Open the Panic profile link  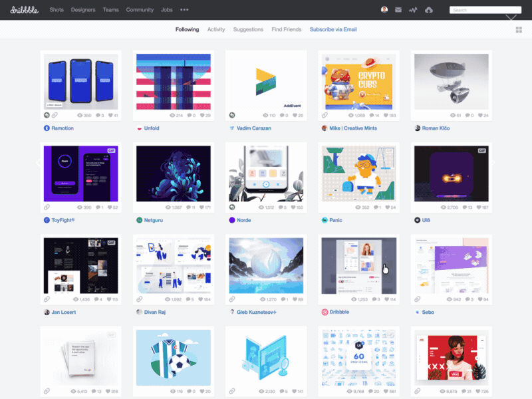[336, 220]
